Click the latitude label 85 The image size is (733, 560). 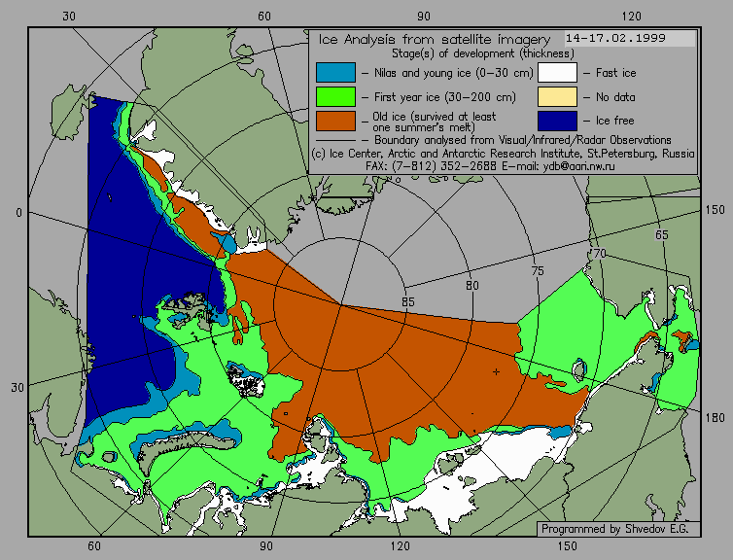click(x=408, y=302)
